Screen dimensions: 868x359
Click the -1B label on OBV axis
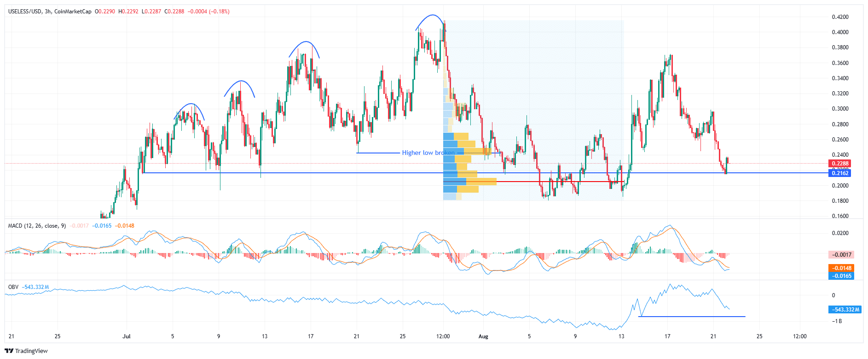point(836,321)
